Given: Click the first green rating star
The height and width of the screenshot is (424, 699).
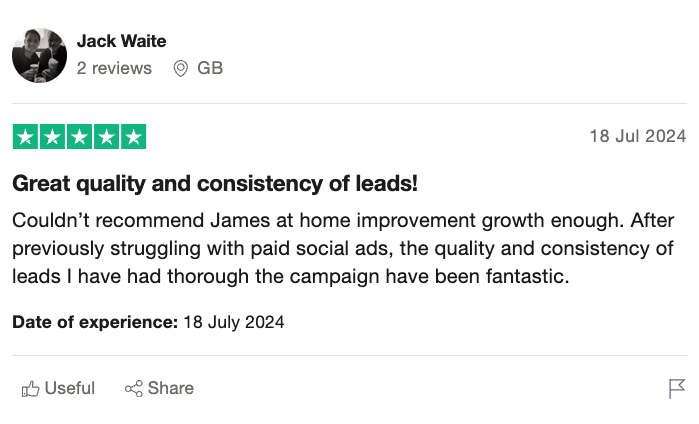Looking at the screenshot, I should [25, 137].
